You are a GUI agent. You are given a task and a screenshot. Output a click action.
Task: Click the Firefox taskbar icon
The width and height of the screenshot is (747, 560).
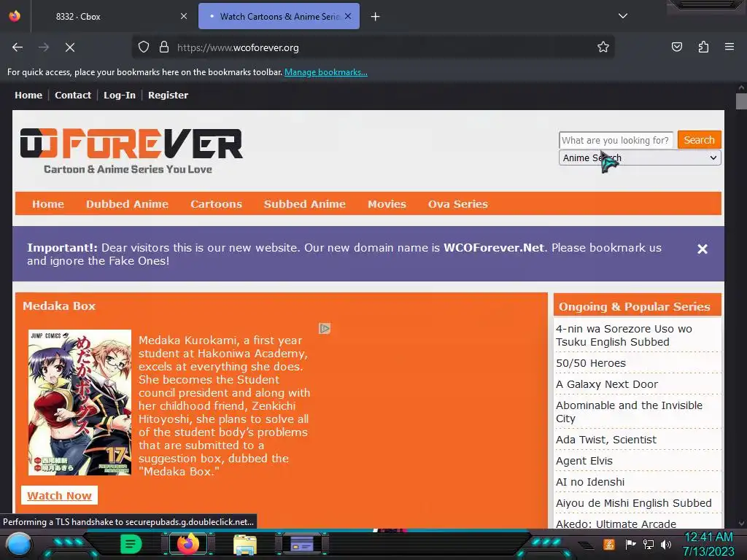pos(187,544)
